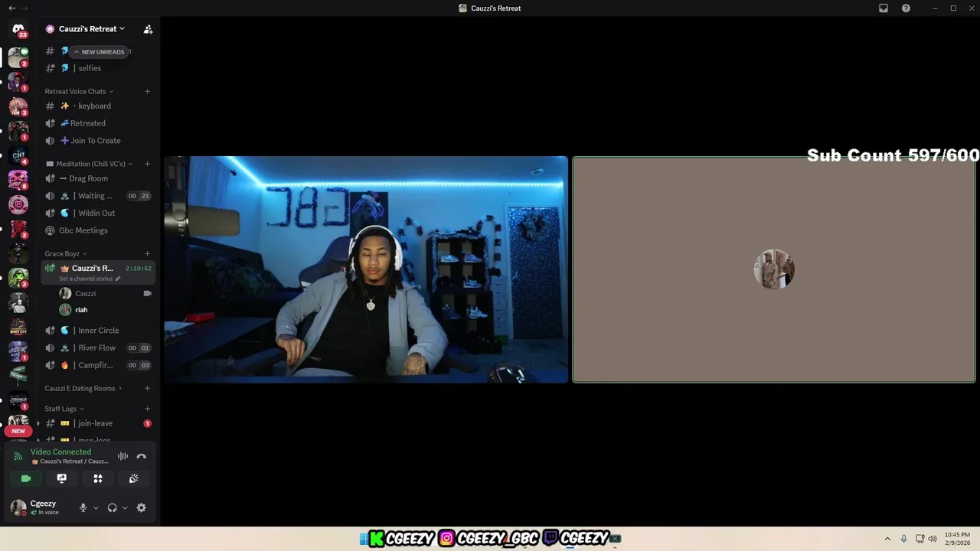Edit channel status with pencil icon
Viewport: 980px width, 551px height.
pos(118,279)
